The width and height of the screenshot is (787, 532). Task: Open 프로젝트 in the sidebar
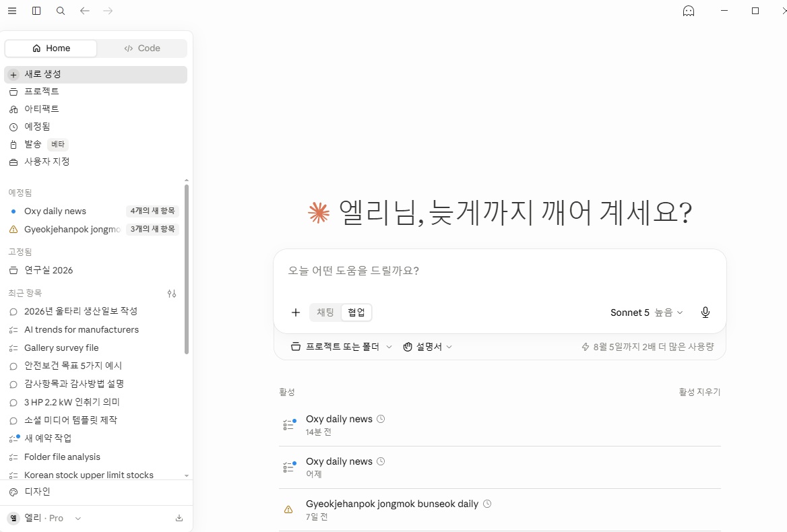coord(96,92)
